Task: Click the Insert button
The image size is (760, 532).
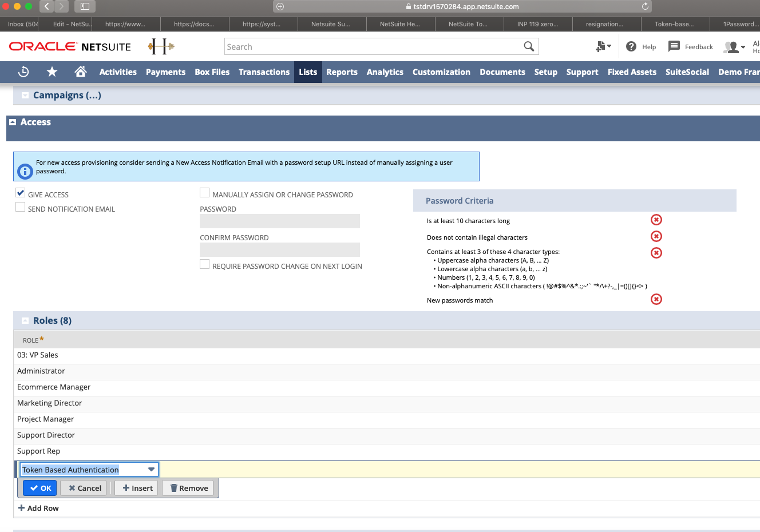Action: coord(137,488)
